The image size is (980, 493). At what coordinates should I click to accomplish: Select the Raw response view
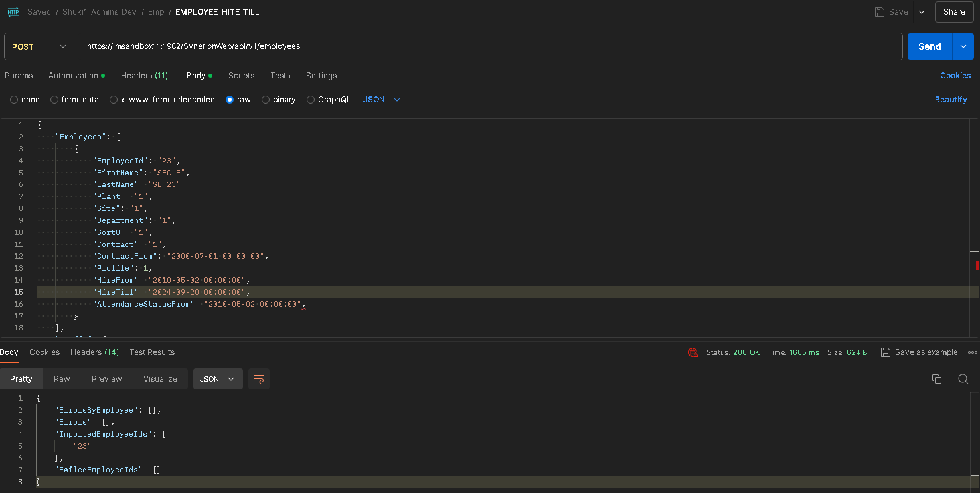(x=62, y=379)
